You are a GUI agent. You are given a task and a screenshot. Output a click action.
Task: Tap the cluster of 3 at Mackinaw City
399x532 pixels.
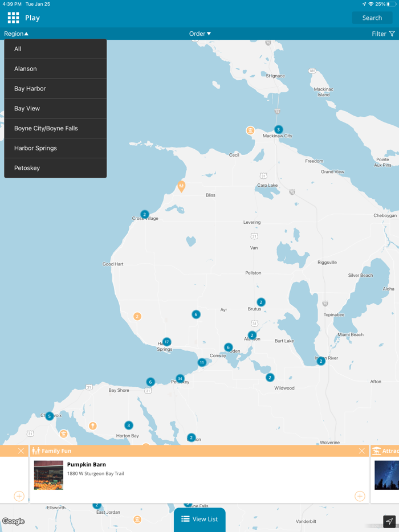279,129
